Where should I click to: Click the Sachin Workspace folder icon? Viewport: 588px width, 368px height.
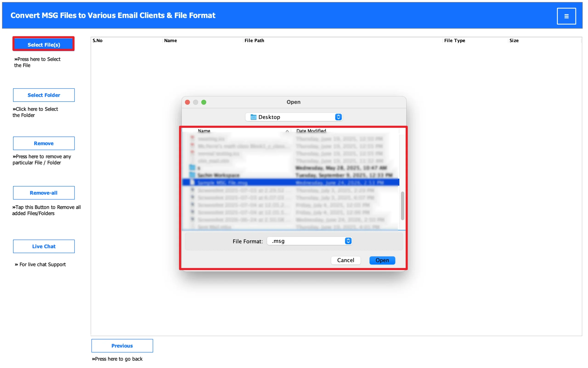[192, 175]
